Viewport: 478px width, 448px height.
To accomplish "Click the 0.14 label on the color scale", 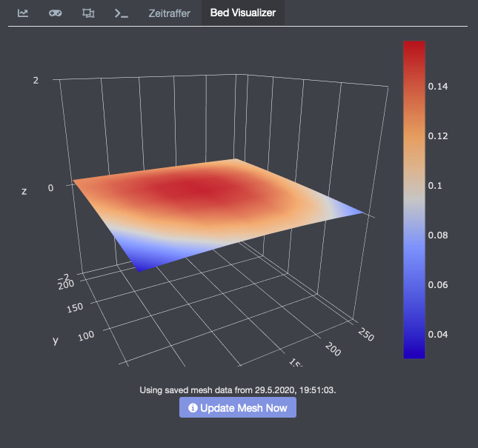I will click(x=438, y=87).
